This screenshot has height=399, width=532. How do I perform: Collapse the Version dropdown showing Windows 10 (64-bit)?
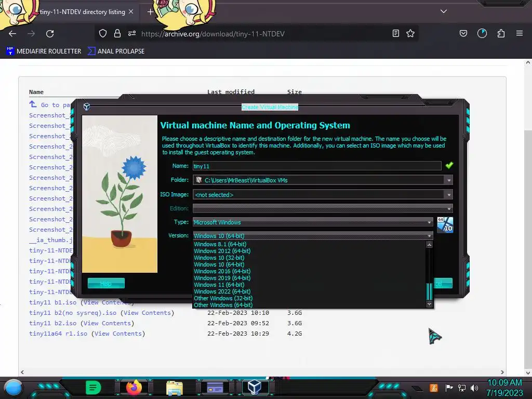click(x=313, y=236)
